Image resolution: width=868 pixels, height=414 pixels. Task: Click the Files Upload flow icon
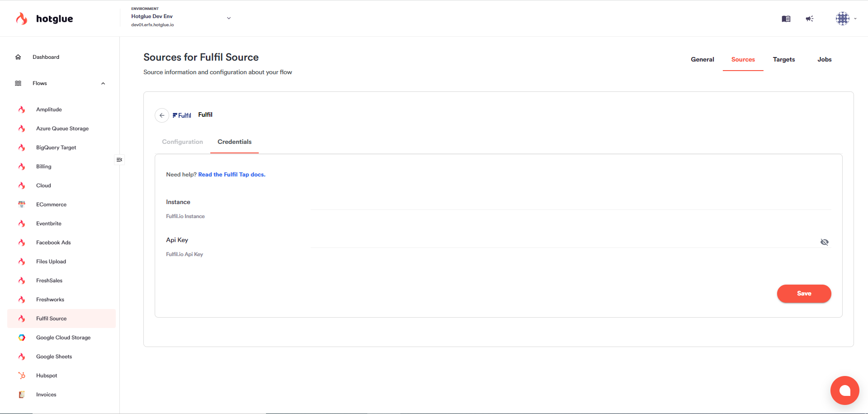coord(22,262)
